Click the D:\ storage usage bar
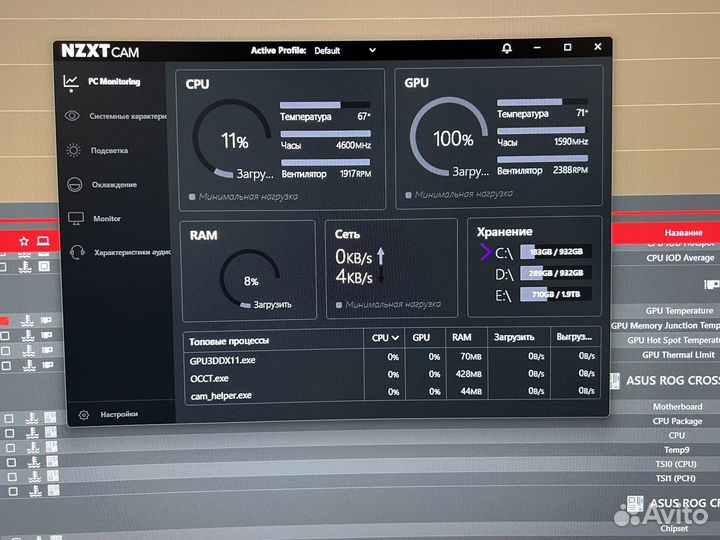The width and height of the screenshot is (720, 540). 555,273
